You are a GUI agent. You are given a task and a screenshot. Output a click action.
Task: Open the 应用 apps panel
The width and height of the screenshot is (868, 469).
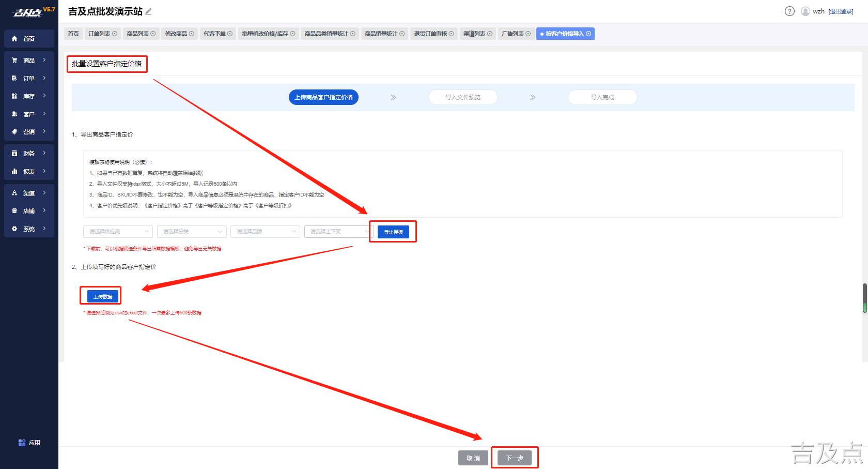29,443
